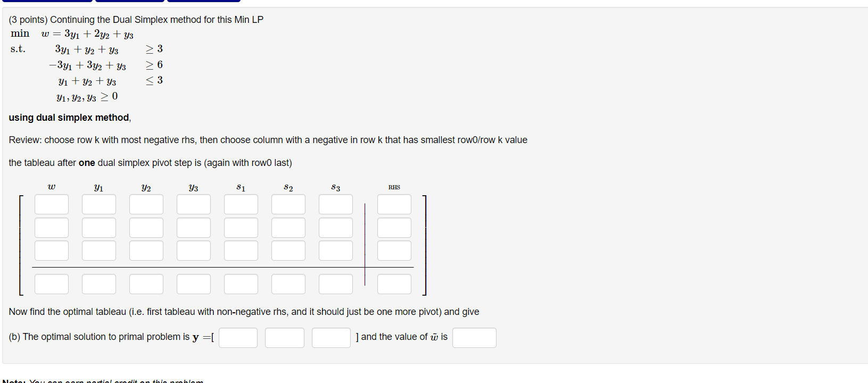The height and width of the screenshot is (383, 868).
Task: Click the y1 box in the first tableau row
Action: (x=98, y=204)
